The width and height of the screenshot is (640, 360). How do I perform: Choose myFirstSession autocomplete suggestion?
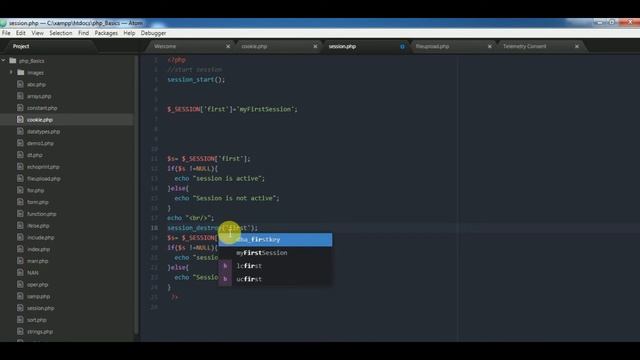tap(276, 253)
